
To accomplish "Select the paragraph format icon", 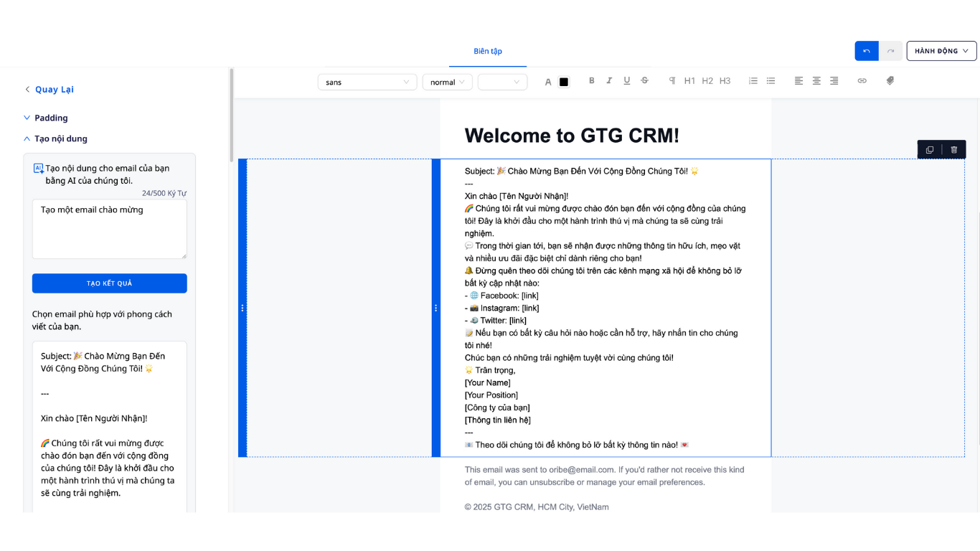I will click(672, 81).
